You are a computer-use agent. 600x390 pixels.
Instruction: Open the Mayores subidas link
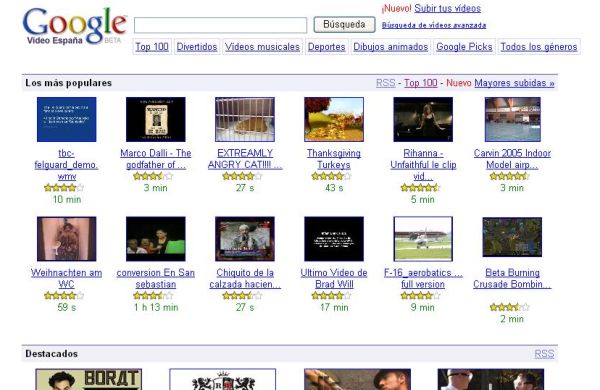pos(514,83)
